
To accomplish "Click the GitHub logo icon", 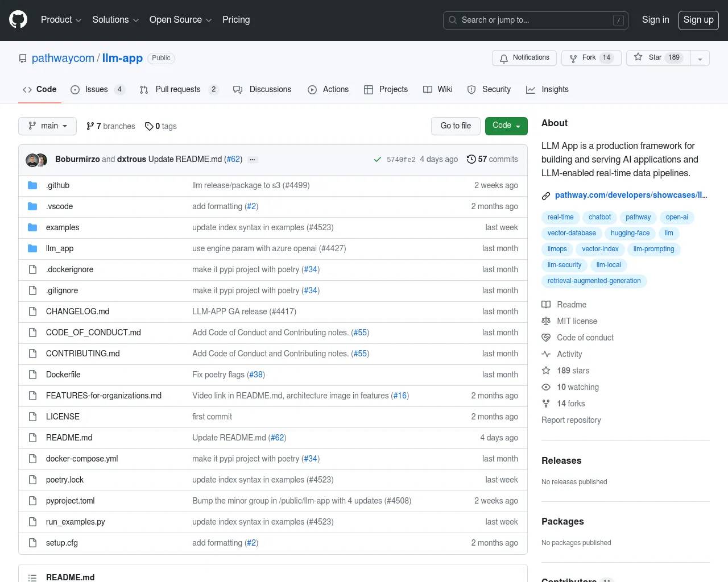I will [x=18, y=19].
